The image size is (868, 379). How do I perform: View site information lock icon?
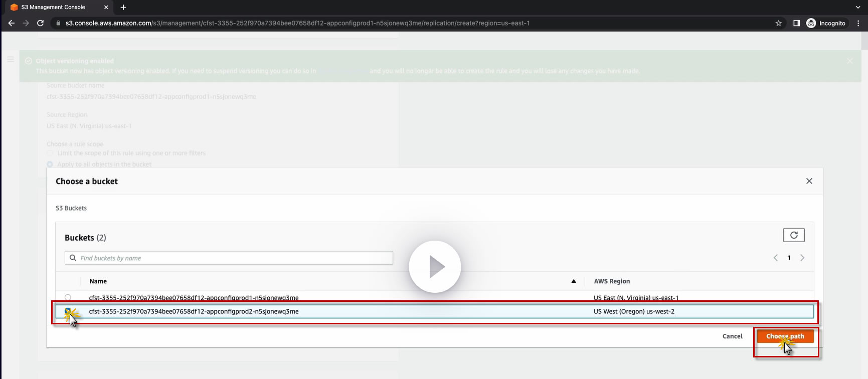coord(58,23)
